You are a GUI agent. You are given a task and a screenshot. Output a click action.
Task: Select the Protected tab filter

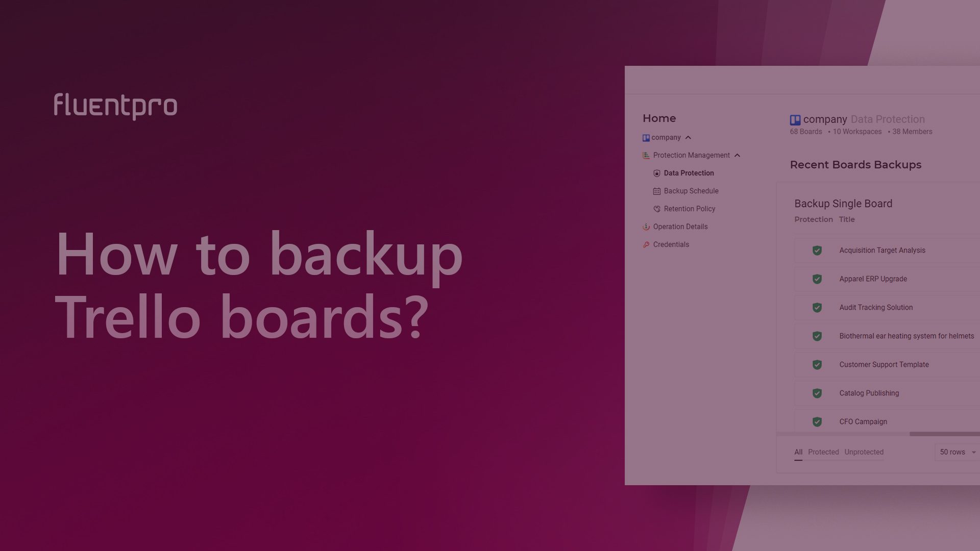point(823,452)
